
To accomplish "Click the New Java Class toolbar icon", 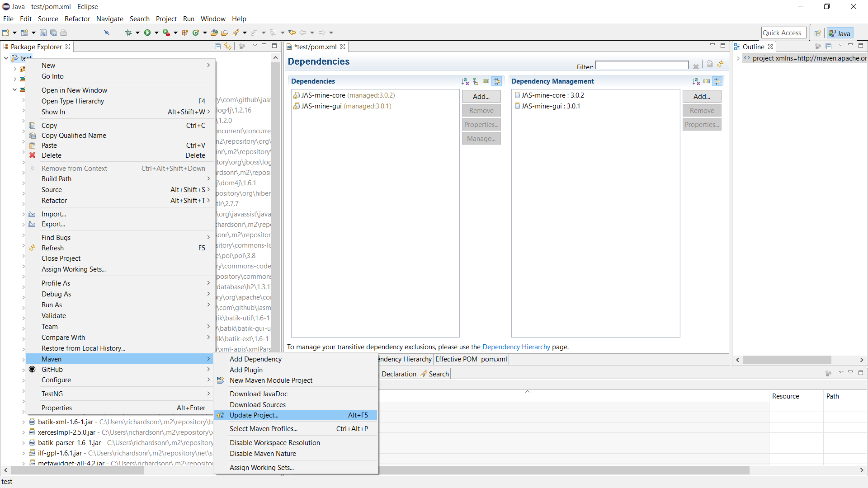I will pos(196,33).
